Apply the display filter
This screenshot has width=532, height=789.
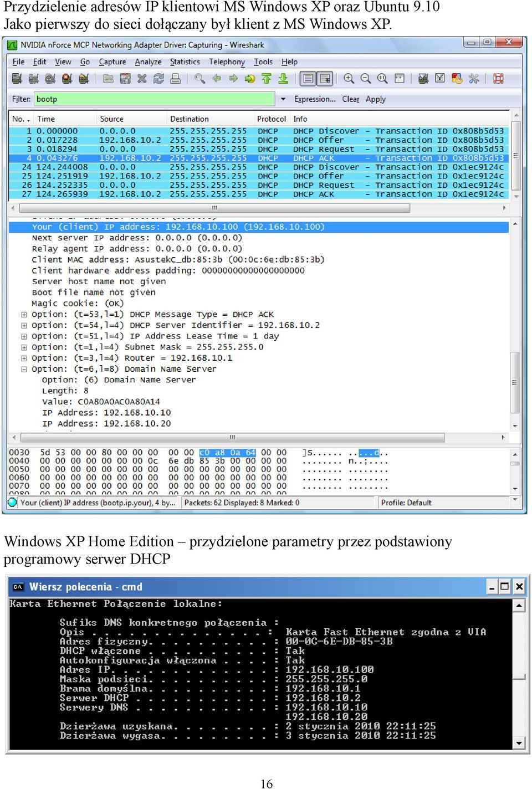coord(376,99)
